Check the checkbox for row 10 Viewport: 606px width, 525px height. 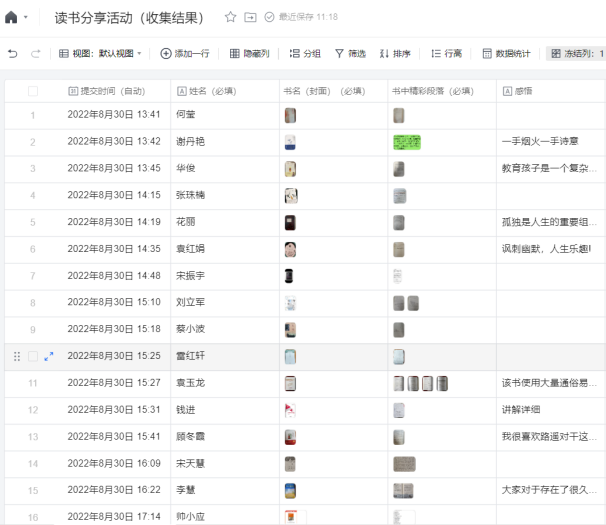tap(33, 356)
